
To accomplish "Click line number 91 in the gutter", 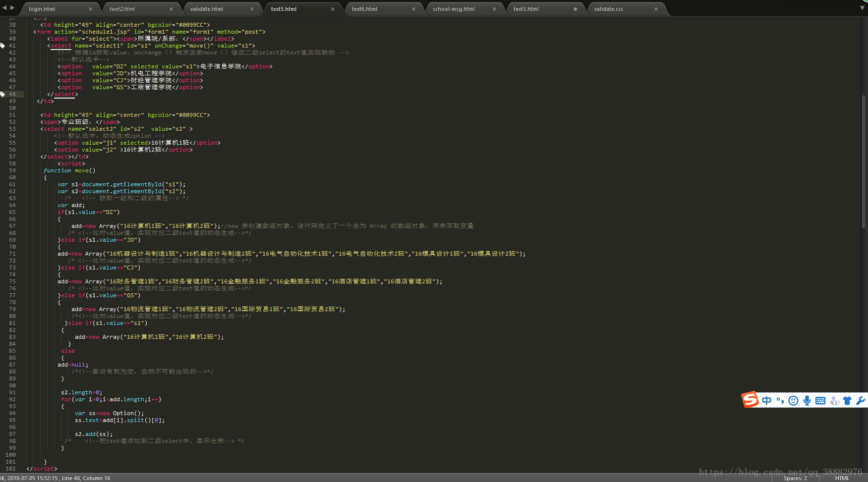I will 12,392.
